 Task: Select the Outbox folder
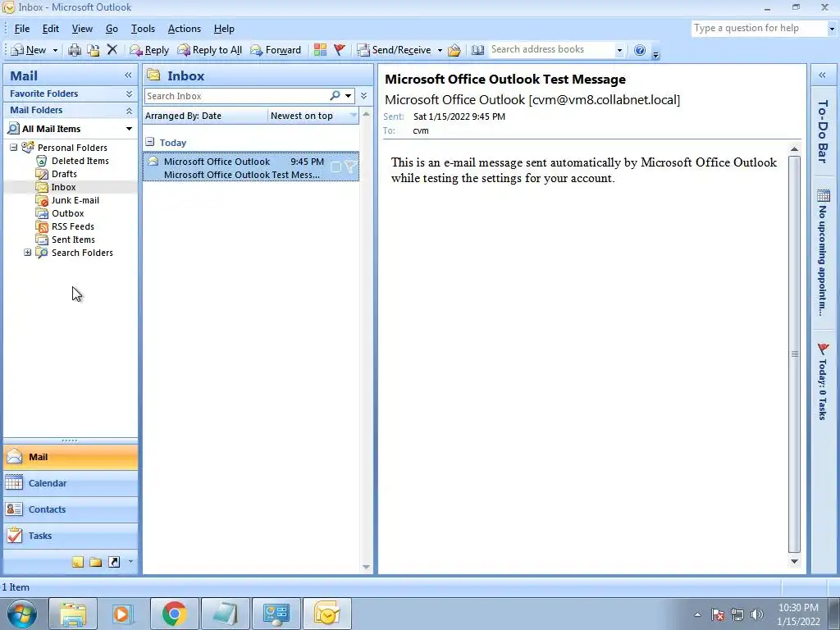pos(67,213)
